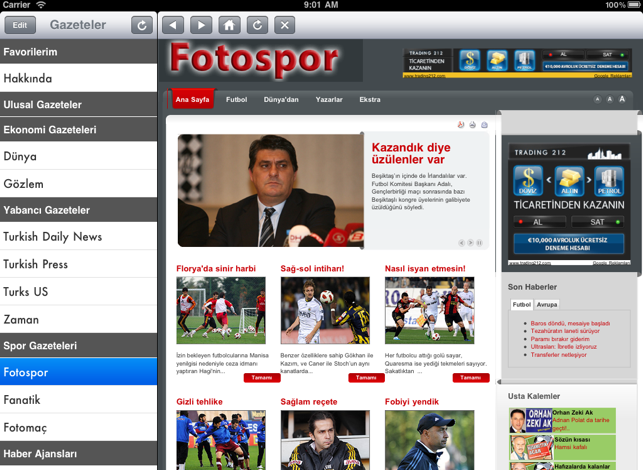Click the AL button in sidebar ad
The image size is (643, 470).
click(x=539, y=222)
